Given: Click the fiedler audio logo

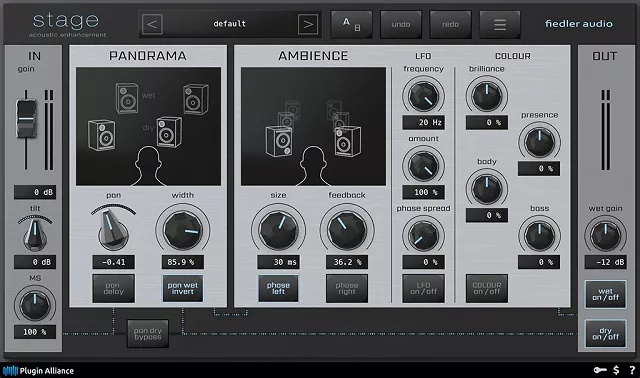Looking at the screenshot, I should [x=578, y=24].
